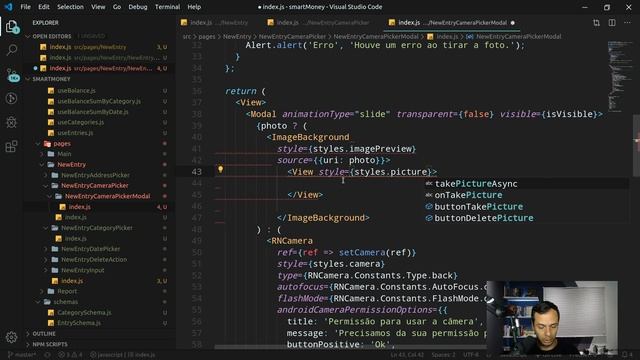Click the code minimap overview
This screenshot has height=360, width=640.
pos(620,76)
